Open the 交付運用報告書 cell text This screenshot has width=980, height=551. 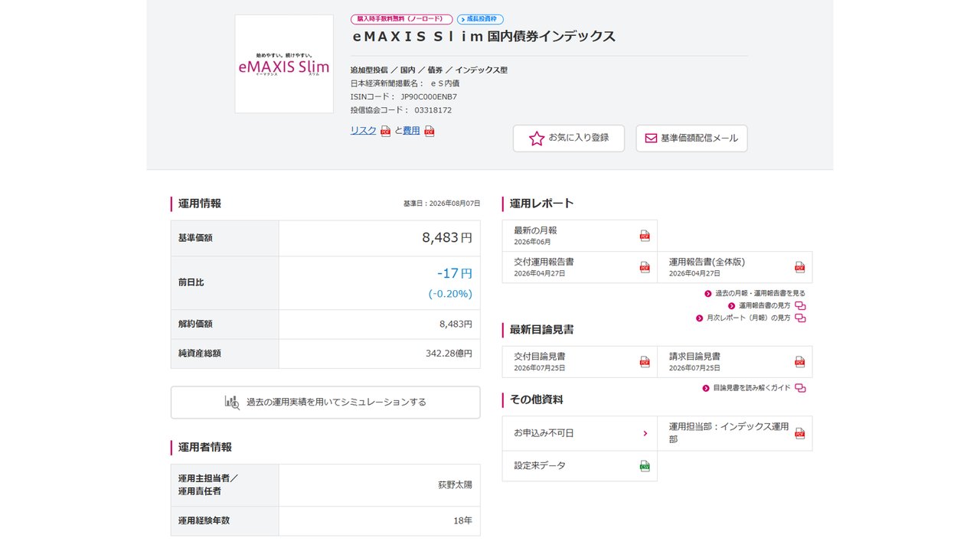(x=544, y=262)
